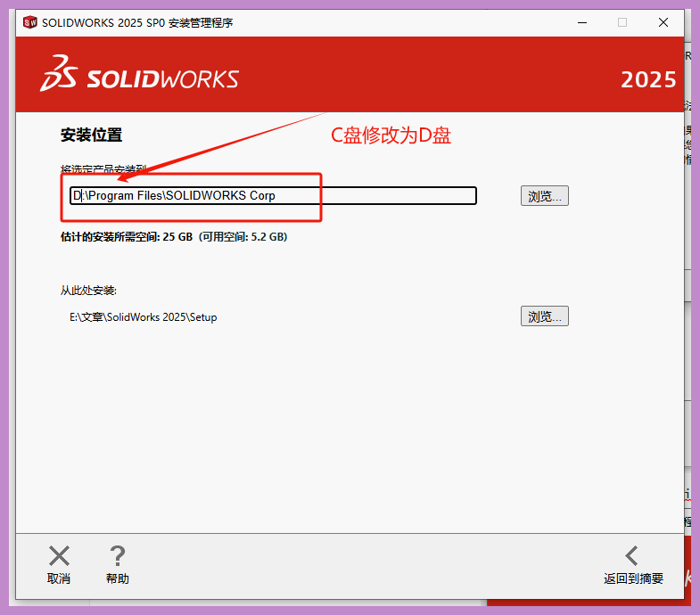Click the install path input field
Image resolution: width=700 pixels, height=615 pixels.
pos(273,195)
